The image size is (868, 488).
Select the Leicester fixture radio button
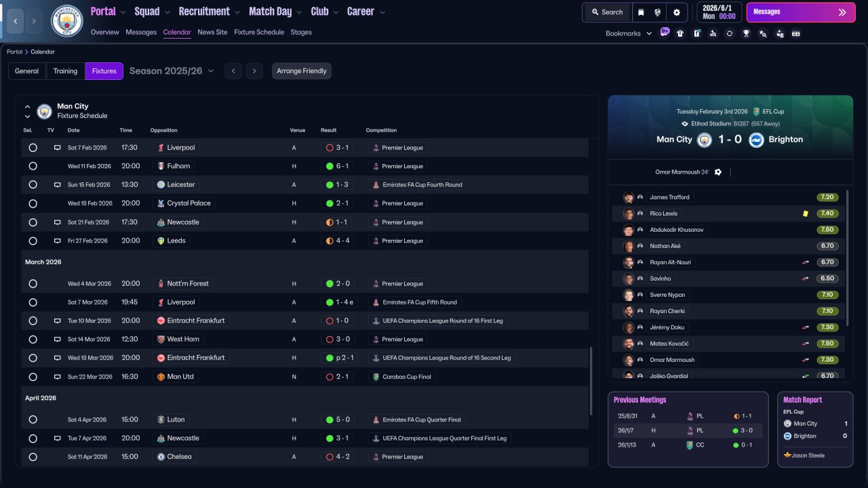pos(33,185)
